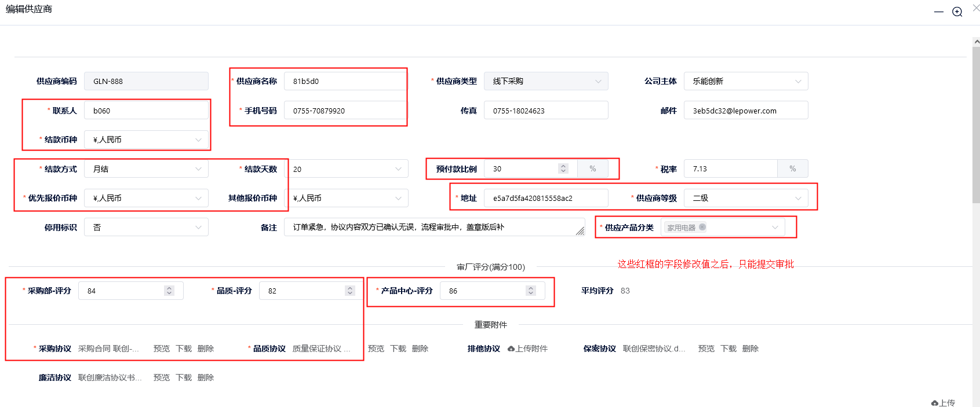Click the 上传 cloud icon at bottom right
The image size is (980, 407).
pyautogui.click(x=935, y=403)
